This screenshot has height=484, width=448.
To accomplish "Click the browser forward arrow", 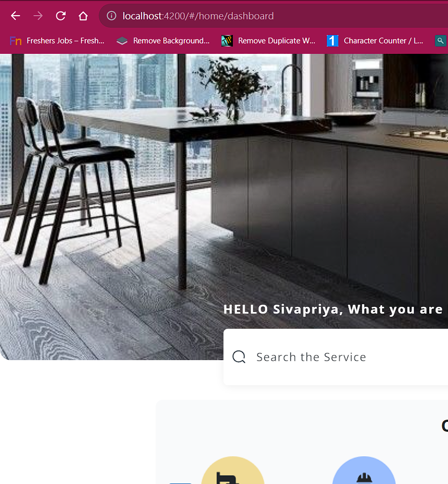I will (38, 16).
